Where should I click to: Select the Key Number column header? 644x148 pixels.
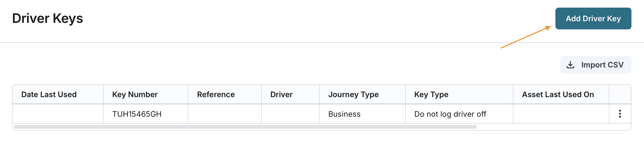(135, 94)
